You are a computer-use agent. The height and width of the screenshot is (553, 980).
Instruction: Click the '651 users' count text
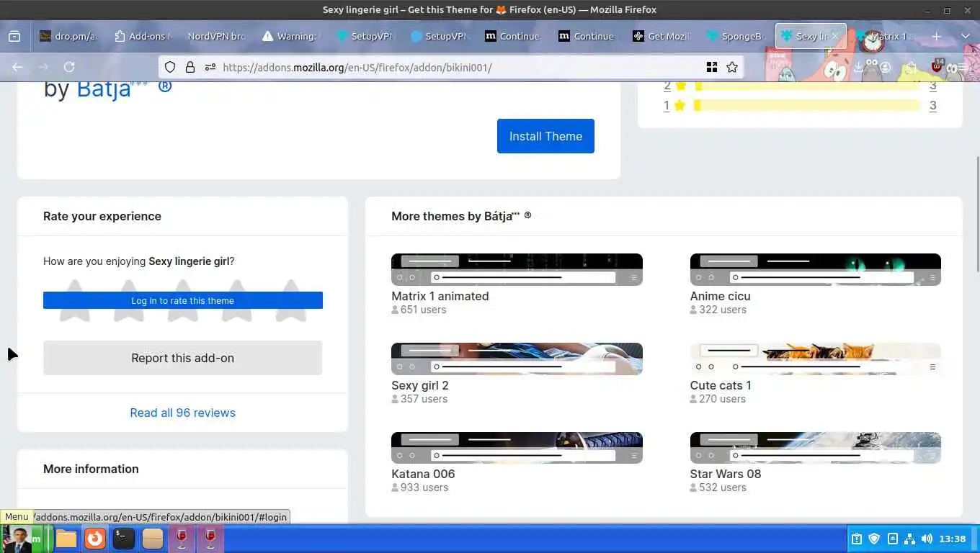[423, 310]
